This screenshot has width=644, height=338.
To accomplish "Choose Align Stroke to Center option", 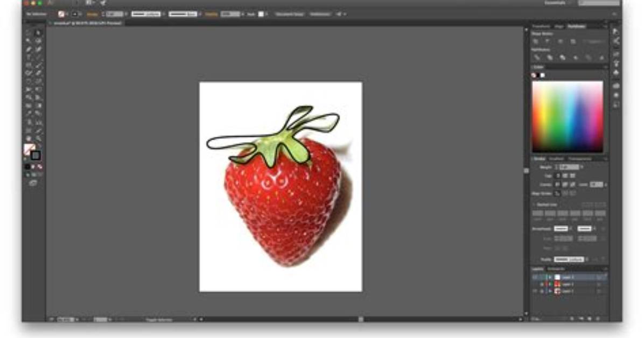I will 558,193.
